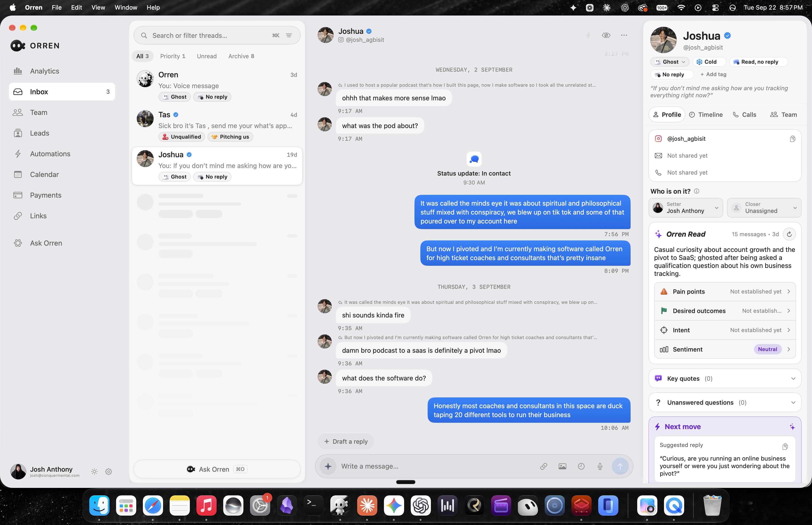
Task: Switch to the Calls tab in profile
Action: tap(745, 114)
